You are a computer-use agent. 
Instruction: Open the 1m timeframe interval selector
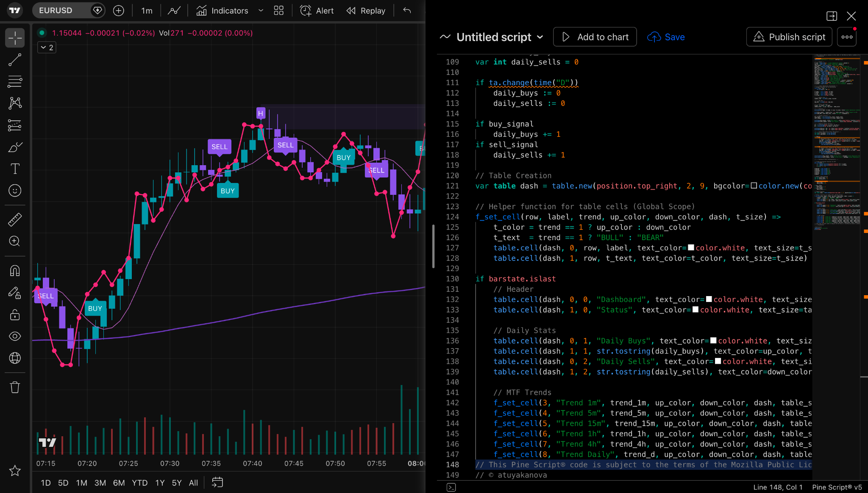point(147,11)
